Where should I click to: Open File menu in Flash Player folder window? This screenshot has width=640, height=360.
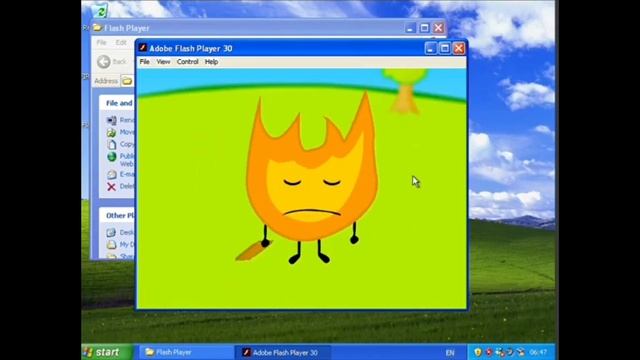click(x=101, y=42)
